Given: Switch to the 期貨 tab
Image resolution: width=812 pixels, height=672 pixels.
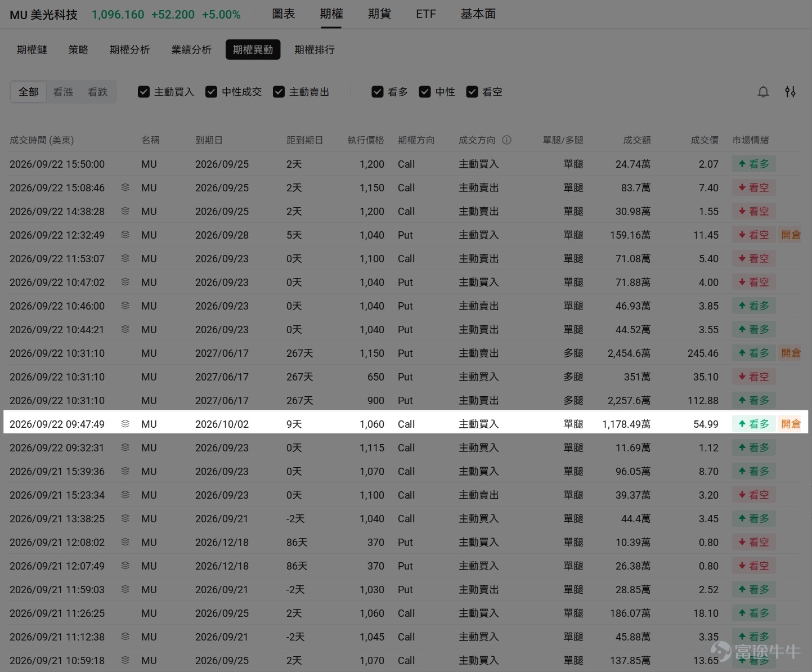Looking at the screenshot, I should (379, 14).
